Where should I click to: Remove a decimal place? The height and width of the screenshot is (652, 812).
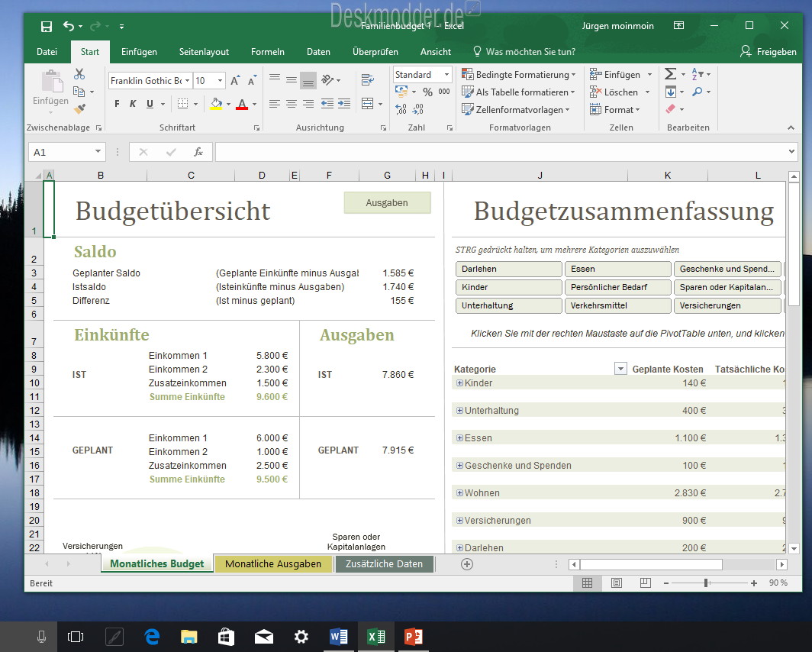418,108
